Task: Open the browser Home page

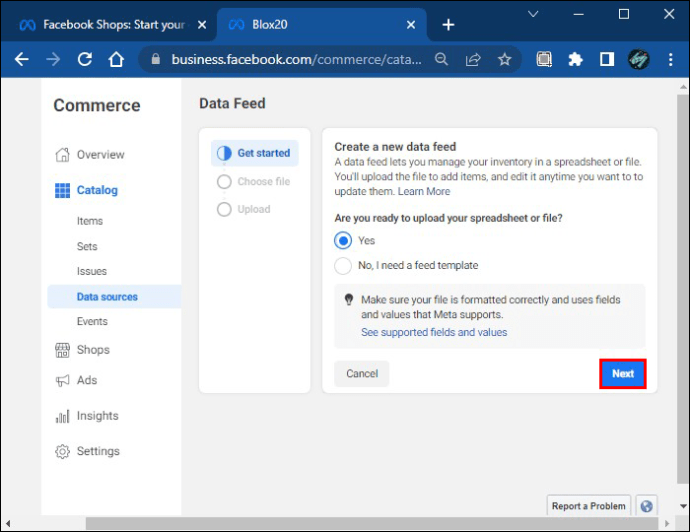Action: (x=116, y=59)
